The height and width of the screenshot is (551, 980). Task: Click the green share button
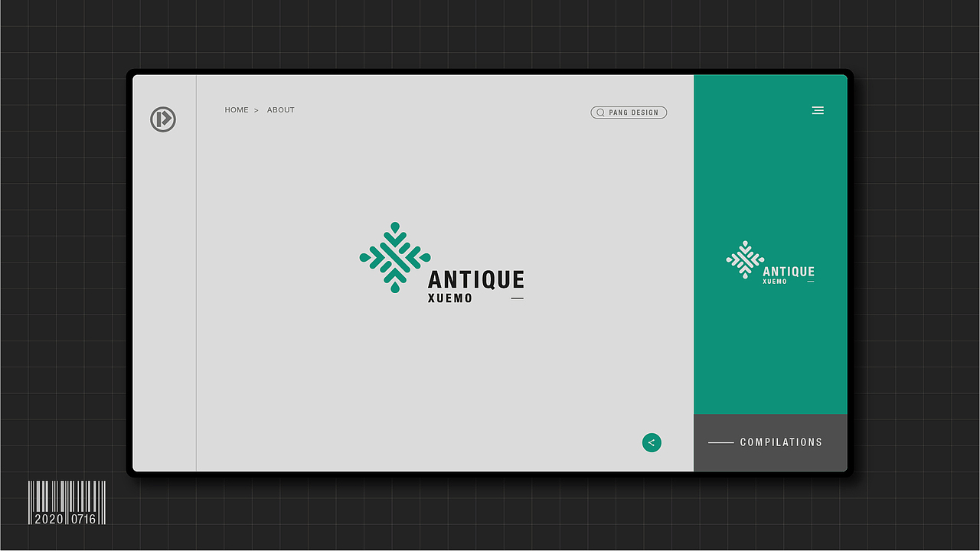[x=652, y=442]
